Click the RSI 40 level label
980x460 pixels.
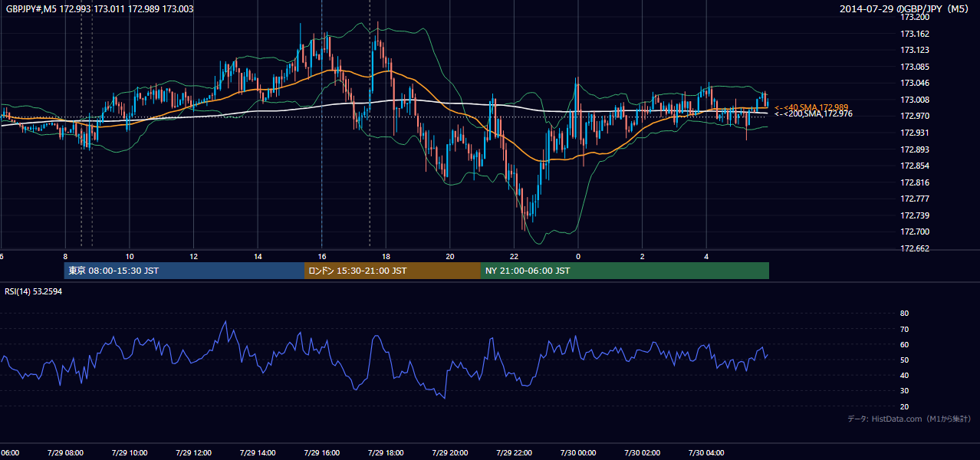click(x=904, y=375)
